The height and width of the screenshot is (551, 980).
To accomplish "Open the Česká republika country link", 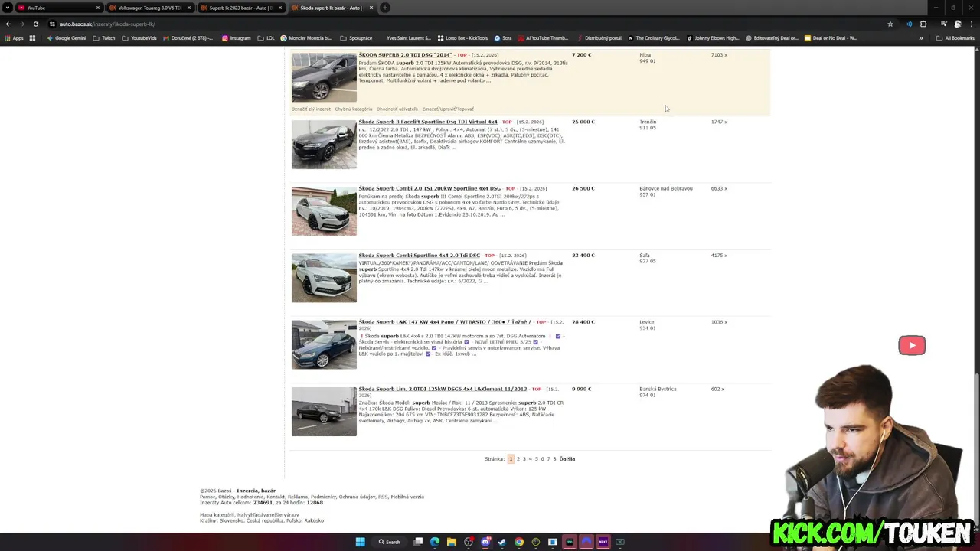I will (x=263, y=520).
